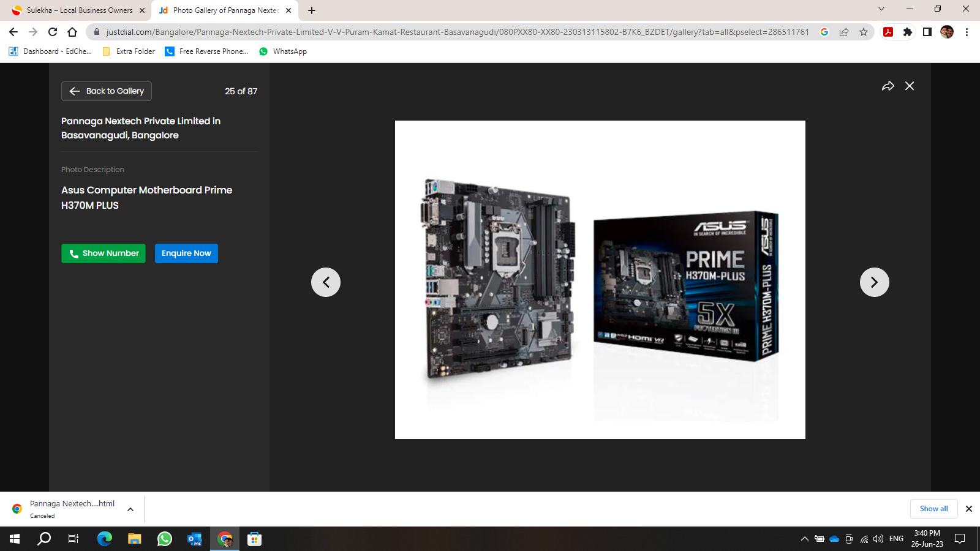
Task: Switch to Sulekha Local Business Owners tab
Action: [x=80, y=10]
